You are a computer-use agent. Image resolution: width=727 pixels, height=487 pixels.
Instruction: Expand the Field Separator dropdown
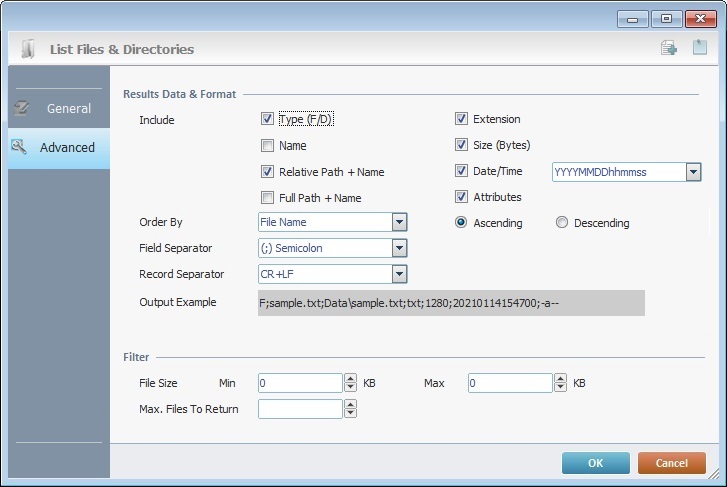[x=399, y=248]
